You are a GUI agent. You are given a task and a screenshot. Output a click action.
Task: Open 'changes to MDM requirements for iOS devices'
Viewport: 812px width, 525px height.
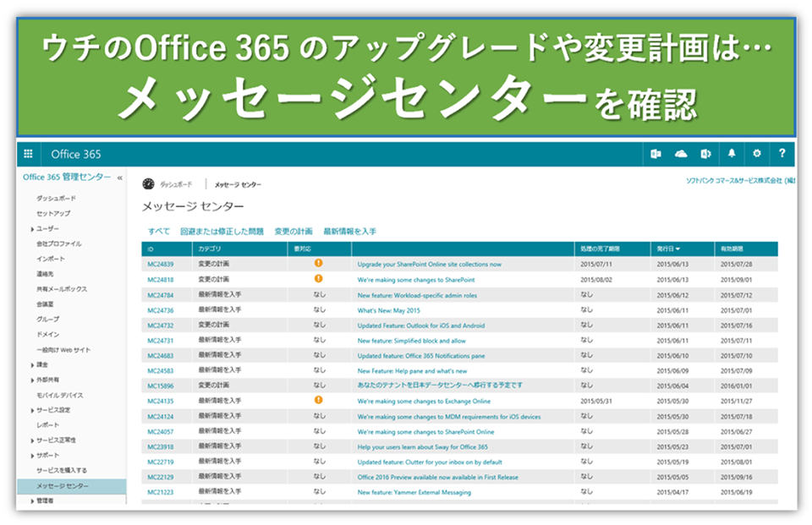click(449, 416)
